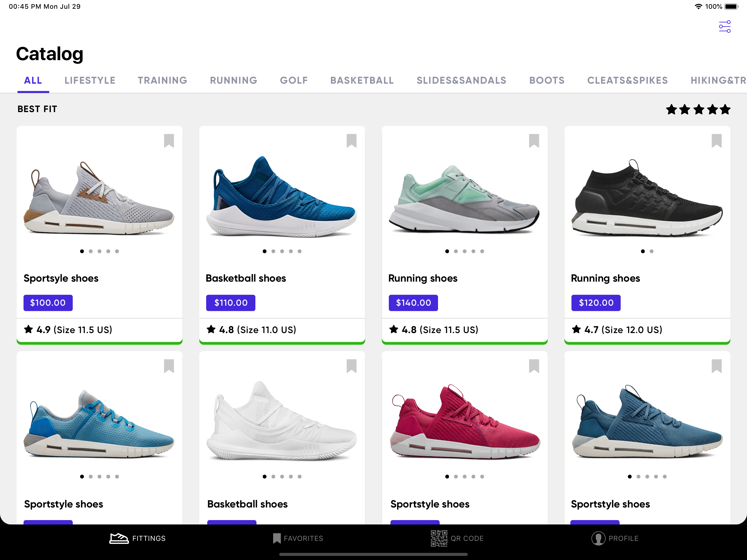Tap the $140.00 price button
This screenshot has width=747, height=560.
413,303
